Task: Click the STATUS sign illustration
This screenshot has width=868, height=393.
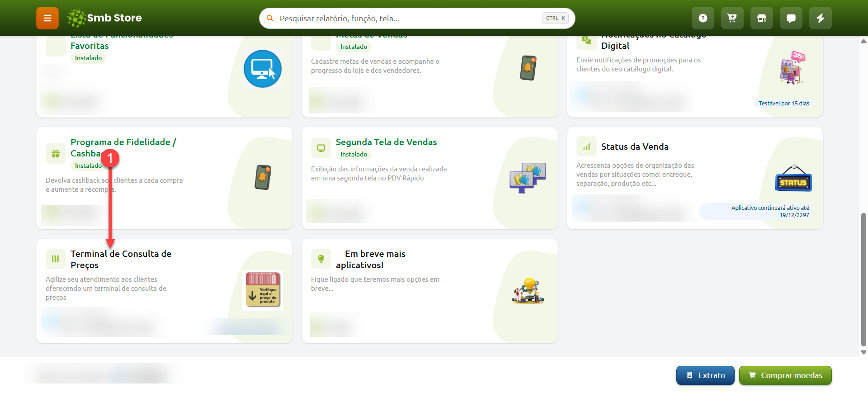Action: pos(793,178)
